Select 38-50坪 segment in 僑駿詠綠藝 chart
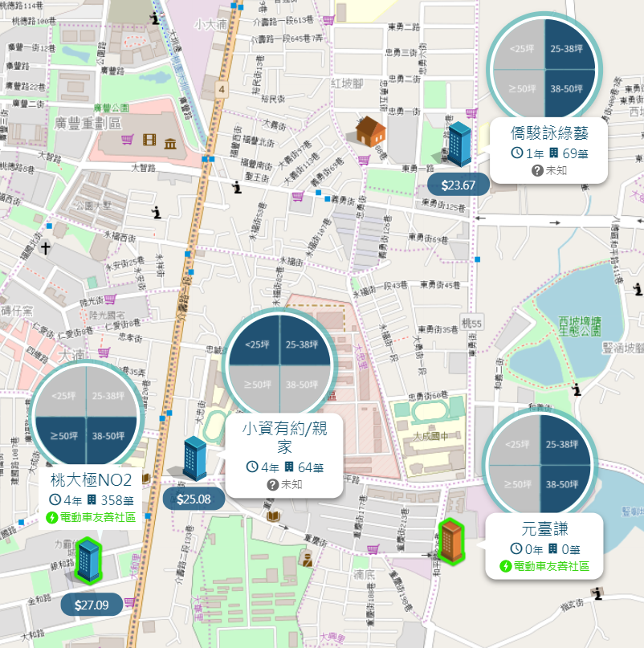The image size is (644, 648). coord(569,93)
